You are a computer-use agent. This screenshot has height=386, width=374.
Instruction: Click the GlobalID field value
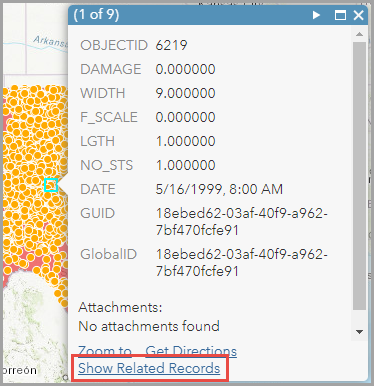pos(242,263)
